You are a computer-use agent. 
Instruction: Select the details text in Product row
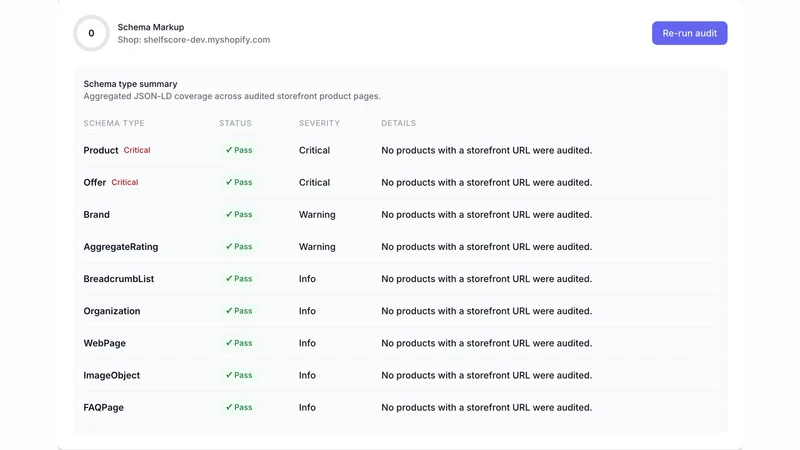(487, 151)
